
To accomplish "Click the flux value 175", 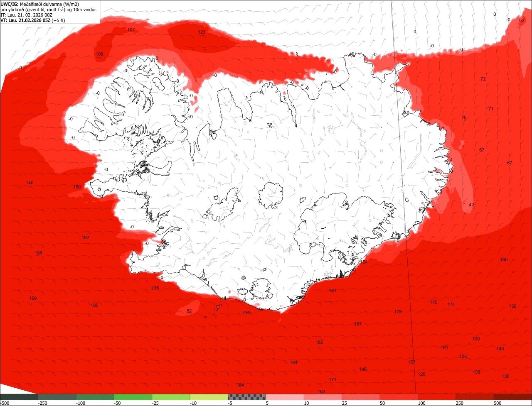I will point(433,302).
